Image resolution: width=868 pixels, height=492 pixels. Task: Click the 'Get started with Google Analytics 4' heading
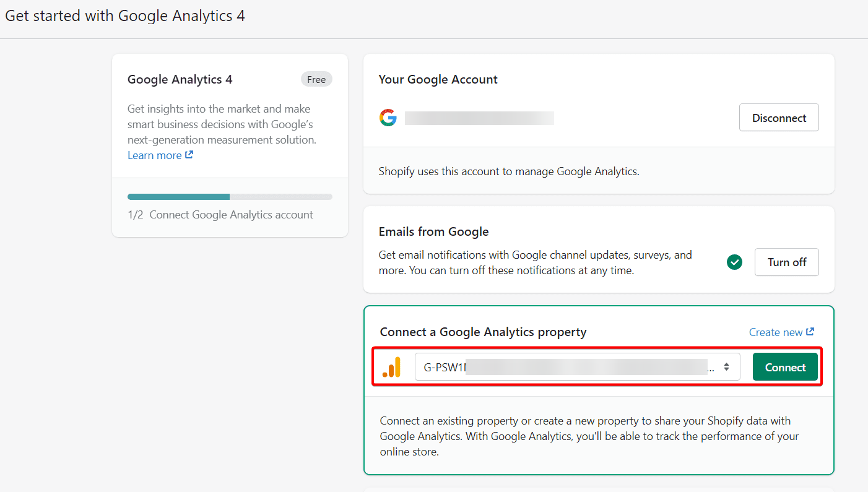pos(125,16)
